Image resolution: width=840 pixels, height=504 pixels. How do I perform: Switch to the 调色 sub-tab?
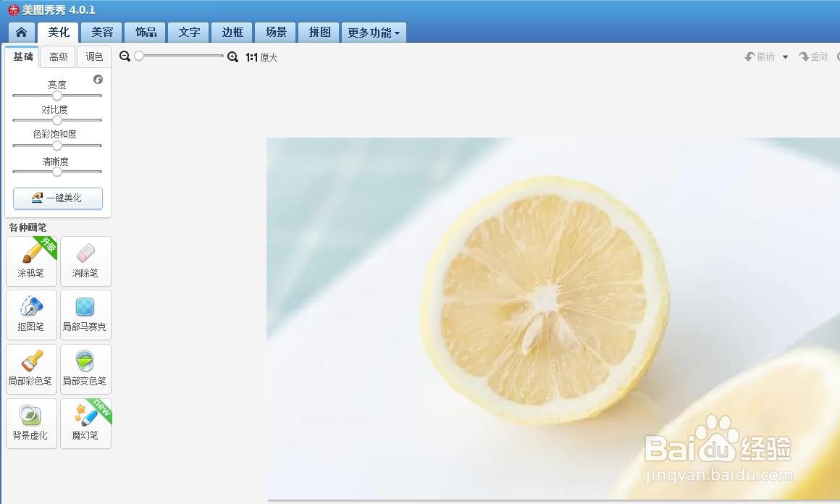(93, 56)
